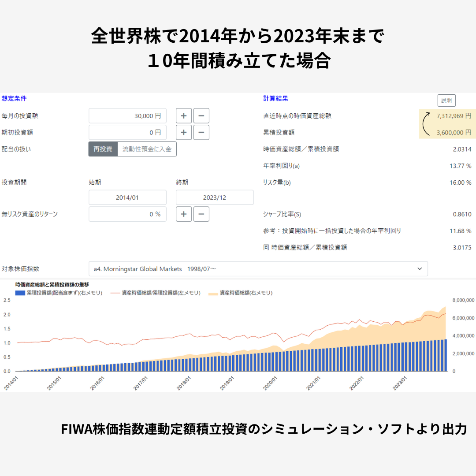Switch dividends to 流動性預金に入金
Viewport: 476px width, 476px height.
point(147,149)
